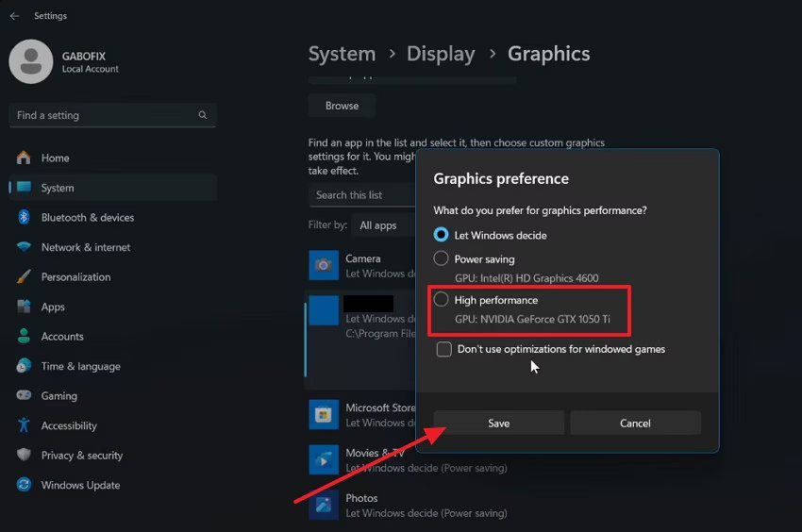Click the Movies & TV app icon
The width and height of the screenshot is (802, 532).
click(324, 459)
